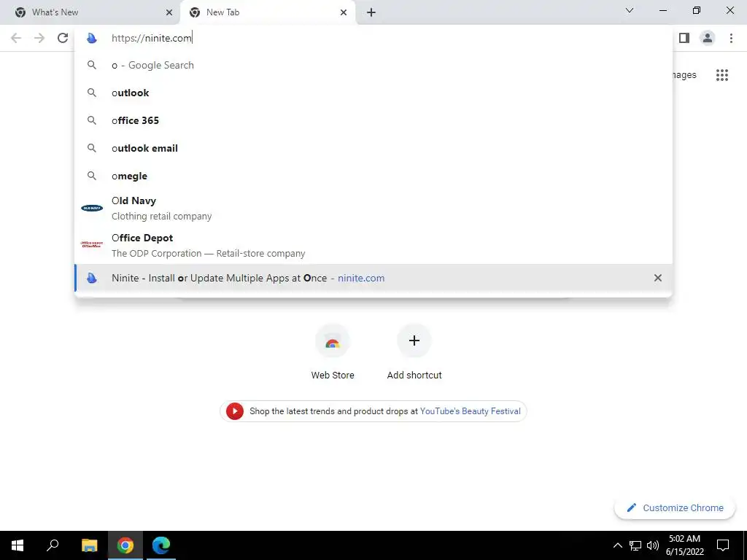Open Microsoft Edge from the taskbar
This screenshot has height=560, width=747.
point(161,545)
